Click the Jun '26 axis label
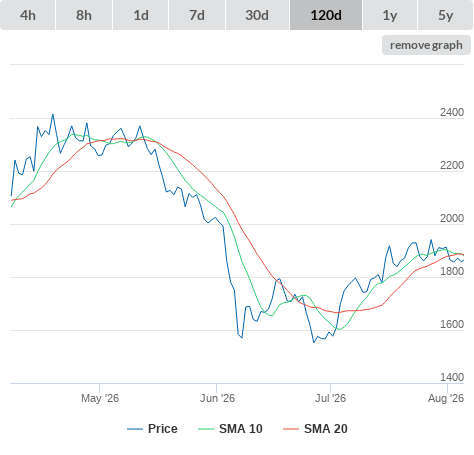 (x=217, y=398)
